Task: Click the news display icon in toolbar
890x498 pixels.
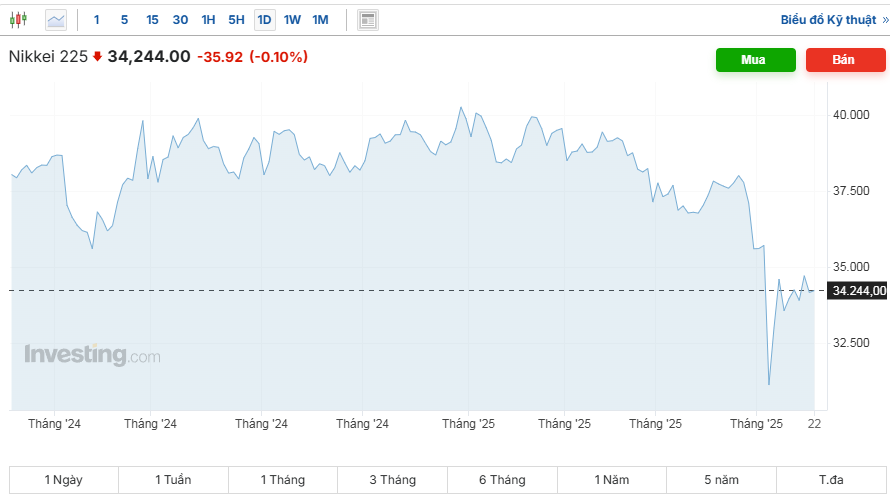Action: 368,19
